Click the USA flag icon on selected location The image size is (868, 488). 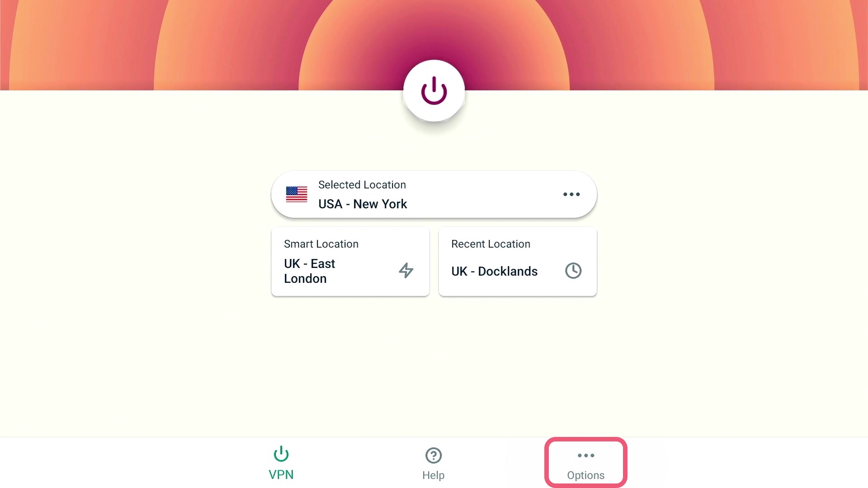tap(296, 194)
